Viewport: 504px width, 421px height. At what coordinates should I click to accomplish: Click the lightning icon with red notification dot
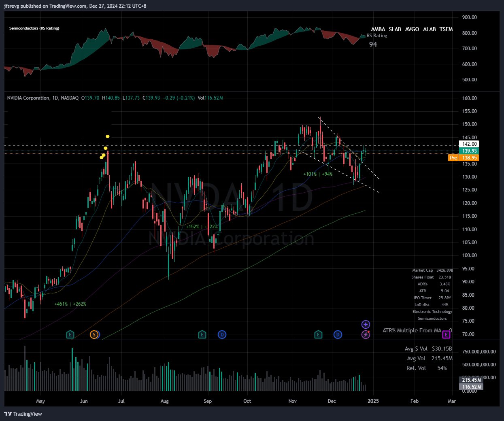365,334
